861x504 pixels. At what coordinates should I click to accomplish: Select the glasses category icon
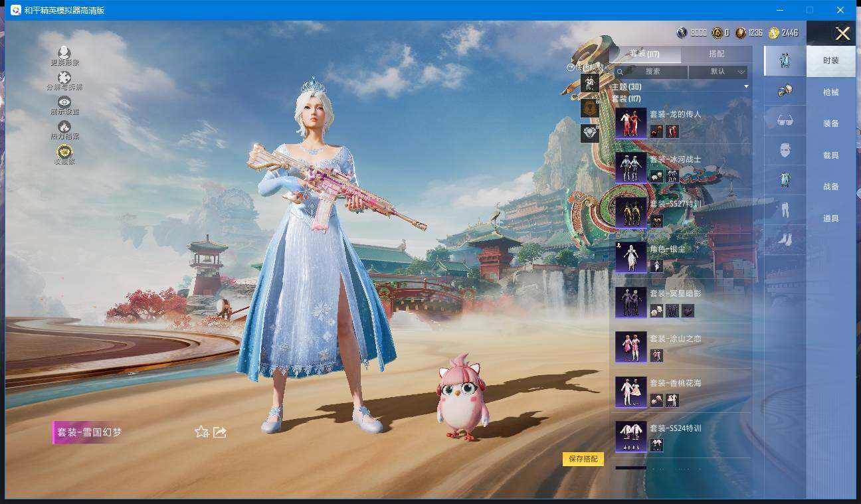(785, 121)
